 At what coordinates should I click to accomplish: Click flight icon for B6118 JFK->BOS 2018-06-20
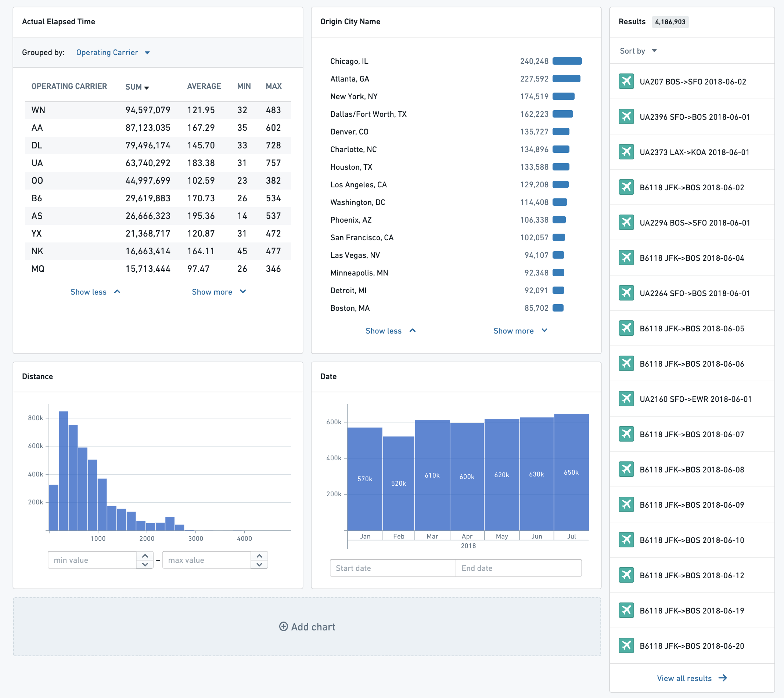tap(626, 646)
